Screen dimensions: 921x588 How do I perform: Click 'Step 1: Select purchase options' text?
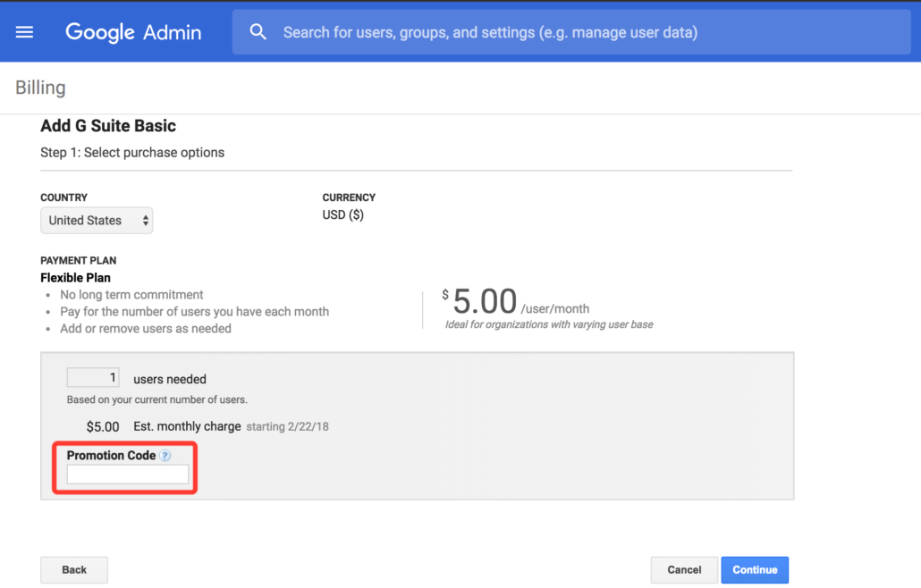[132, 153]
